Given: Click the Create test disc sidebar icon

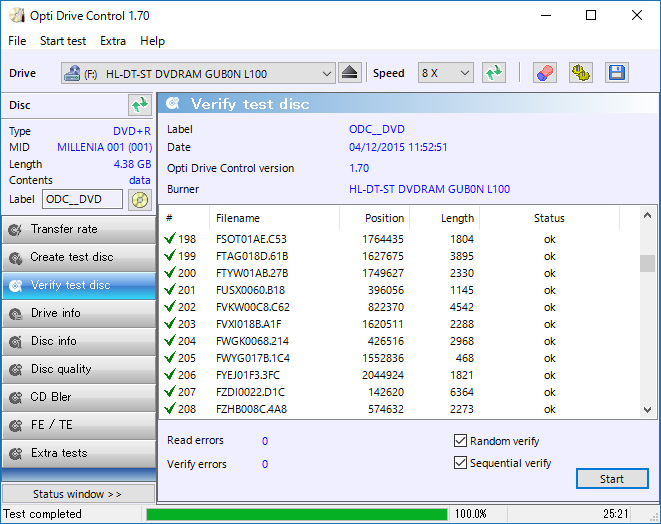Looking at the screenshot, I should [15, 258].
